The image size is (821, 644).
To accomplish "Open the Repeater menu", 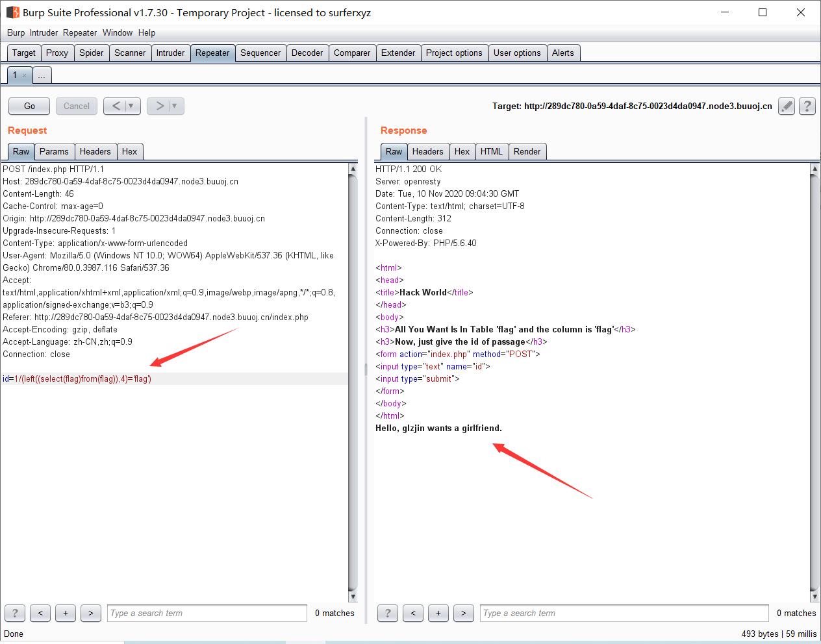I will 80,32.
